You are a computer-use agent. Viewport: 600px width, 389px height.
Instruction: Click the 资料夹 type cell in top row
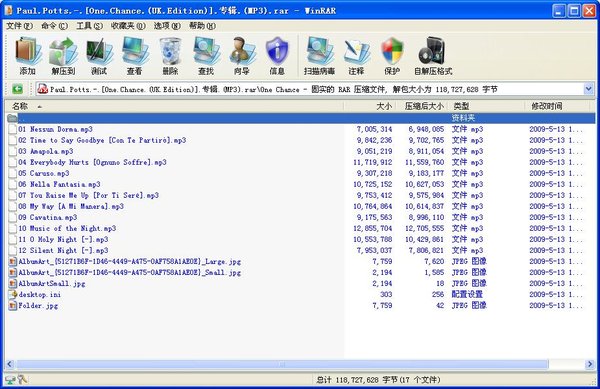click(x=463, y=118)
